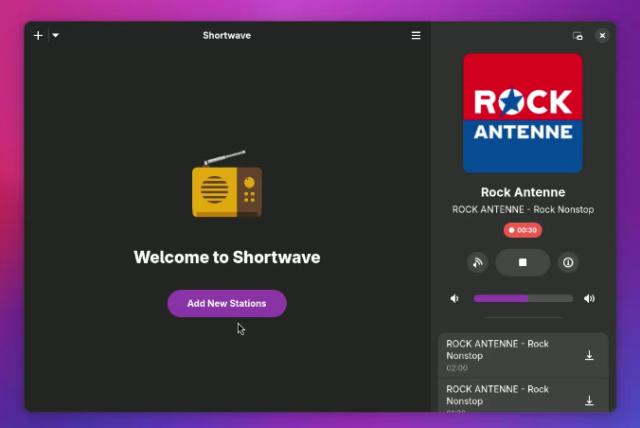Click the loud speaker icon for maximum volume
The width and height of the screenshot is (640, 428).
click(x=590, y=298)
